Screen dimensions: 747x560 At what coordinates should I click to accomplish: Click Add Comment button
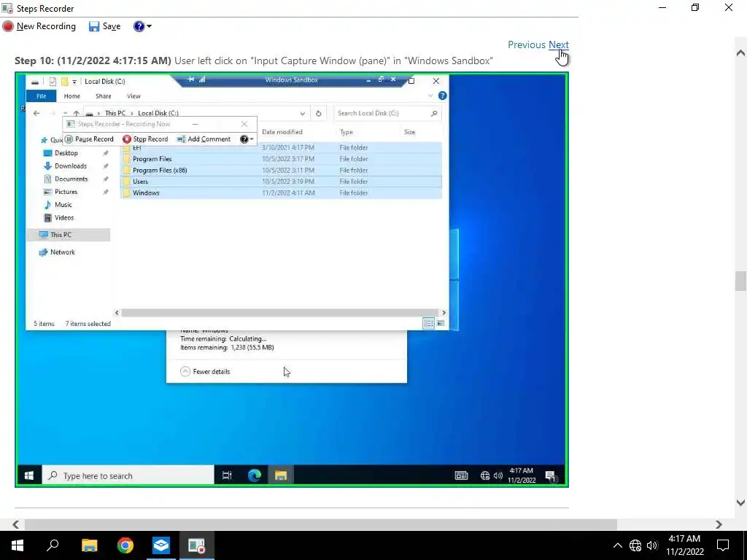(204, 139)
